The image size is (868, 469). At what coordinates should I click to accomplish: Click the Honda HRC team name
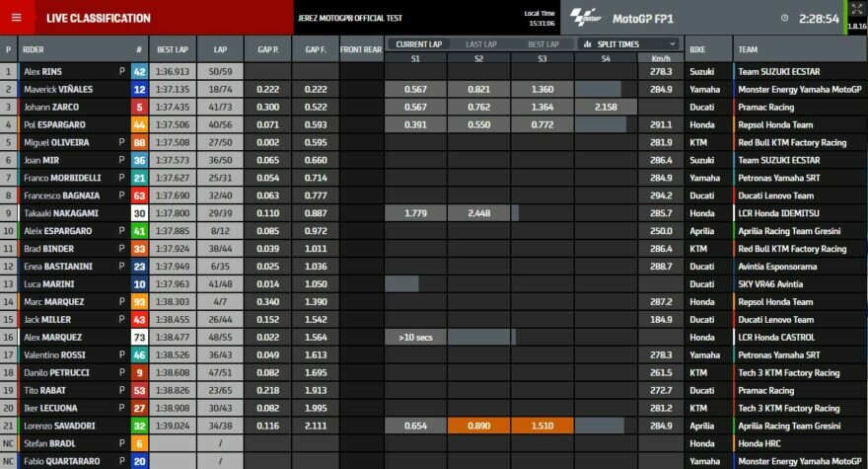pyautogui.click(x=759, y=443)
